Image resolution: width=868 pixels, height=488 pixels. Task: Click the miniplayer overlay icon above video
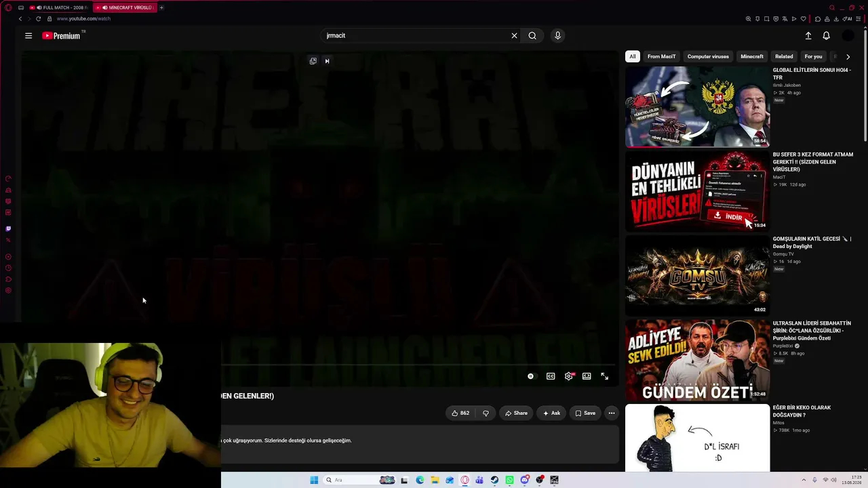click(313, 61)
